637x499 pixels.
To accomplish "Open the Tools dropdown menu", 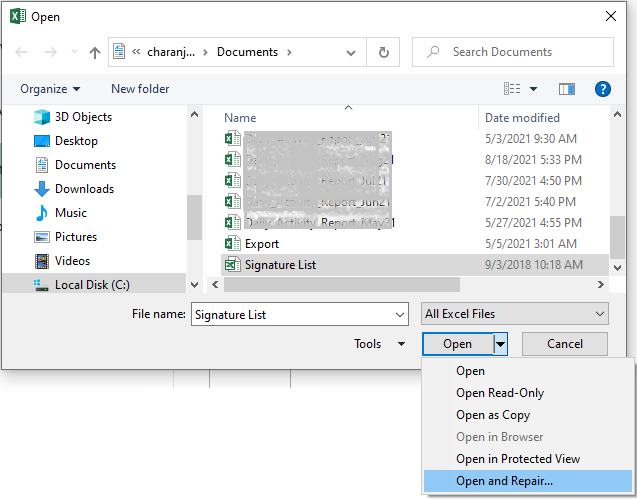I will click(x=379, y=344).
